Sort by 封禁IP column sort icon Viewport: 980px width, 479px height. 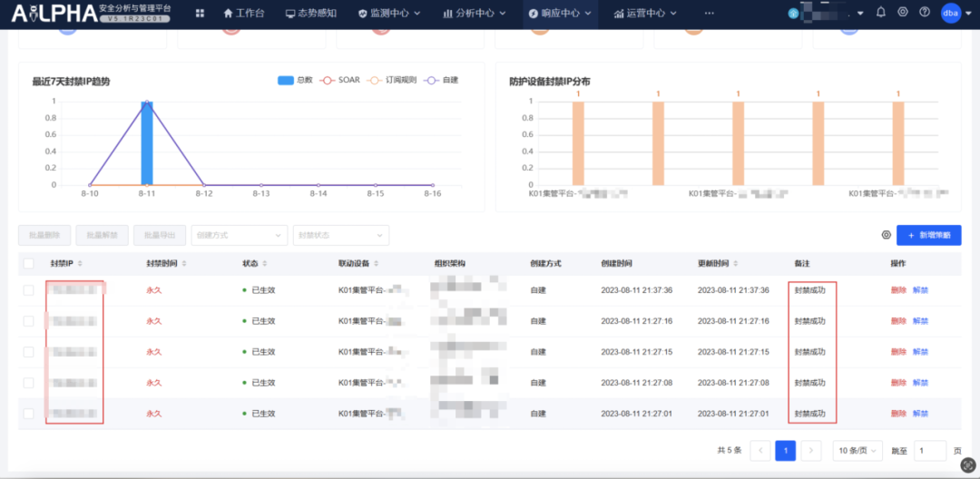(81, 263)
